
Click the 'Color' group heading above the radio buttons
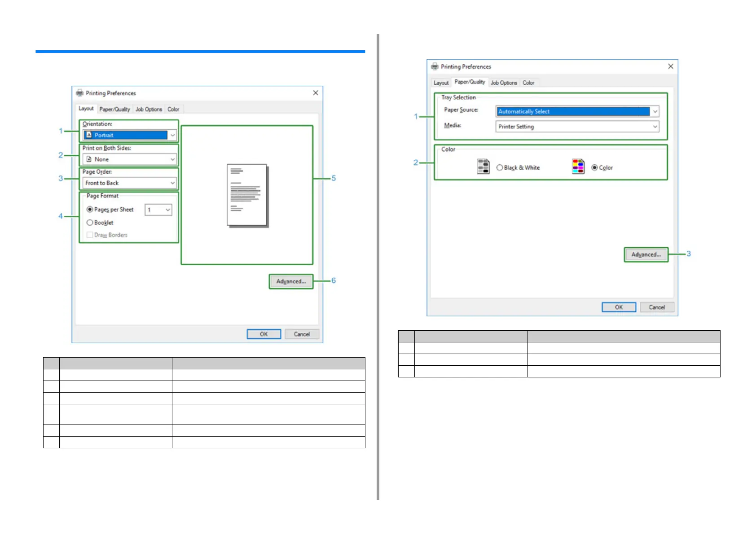tap(448, 149)
